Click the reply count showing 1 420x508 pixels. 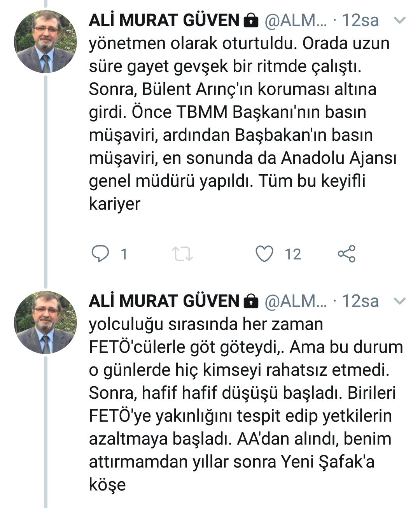click(124, 254)
